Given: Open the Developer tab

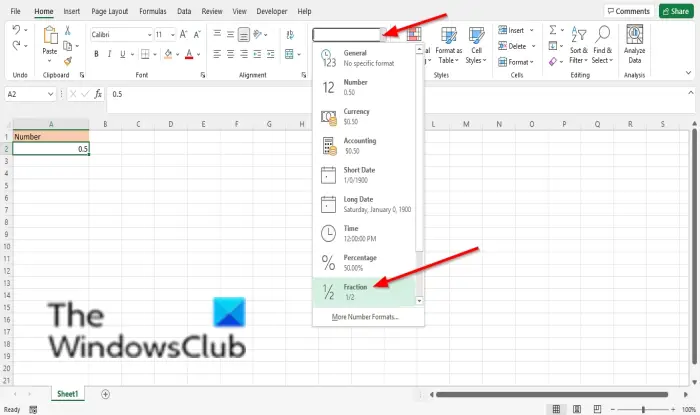Looking at the screenshot, I should 271,11.
